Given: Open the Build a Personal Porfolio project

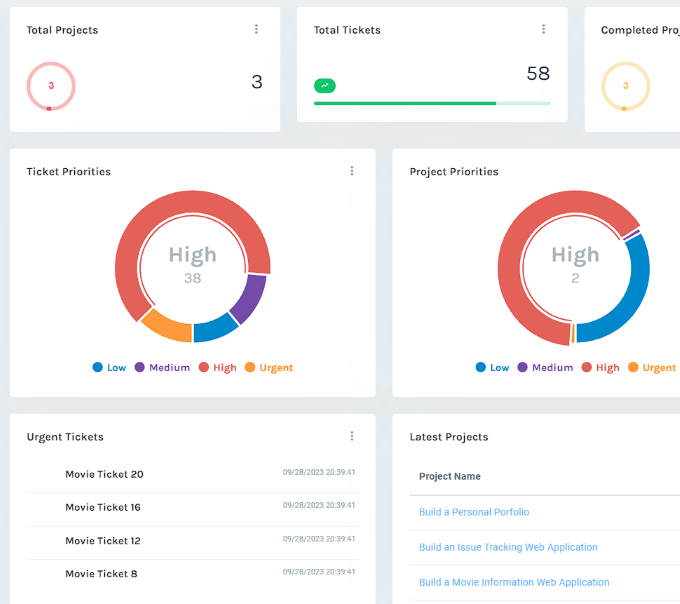Looking at the screenshot, I should (474, 512).
